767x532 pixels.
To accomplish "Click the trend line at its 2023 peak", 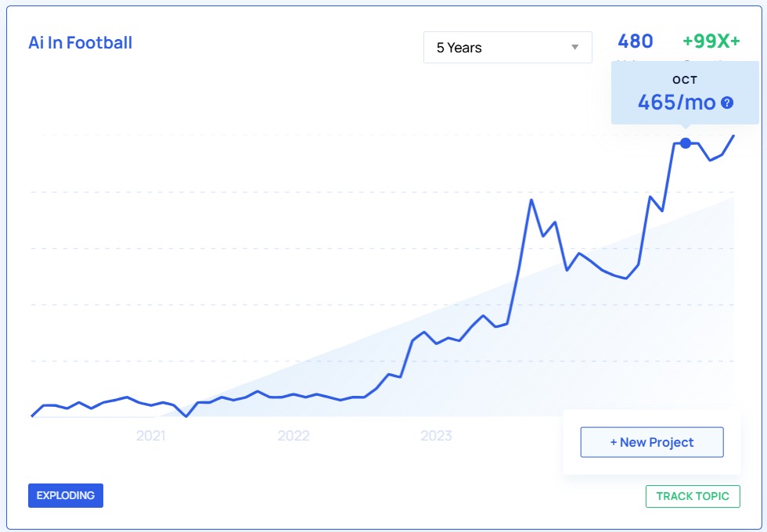I will pos(532,202).
